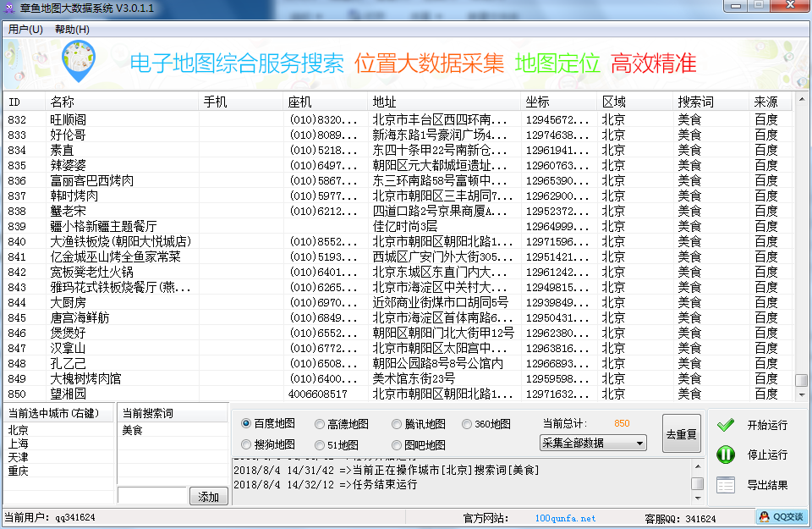Click 导出结果 label
The width and height of the screenshot is (812, 529).
coord(767,485)
